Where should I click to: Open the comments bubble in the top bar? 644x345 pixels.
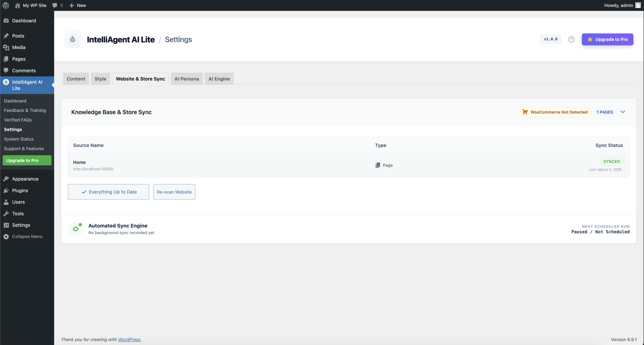pyautogui.click(x=55, y=5)
